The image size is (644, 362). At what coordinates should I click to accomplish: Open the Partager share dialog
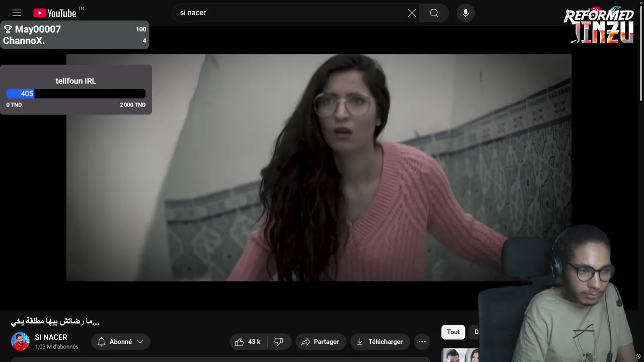[321, 342]
